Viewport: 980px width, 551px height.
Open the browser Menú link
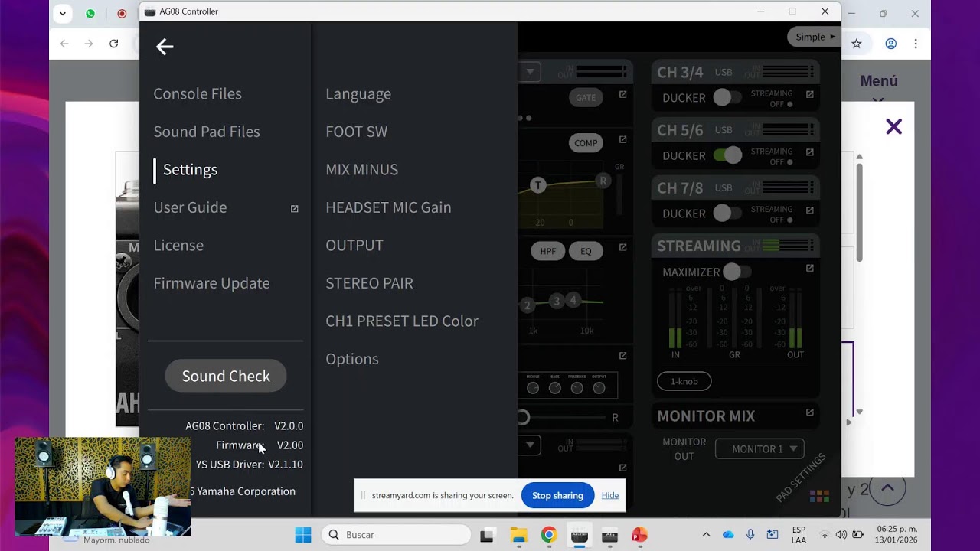[x=879, y=81]
